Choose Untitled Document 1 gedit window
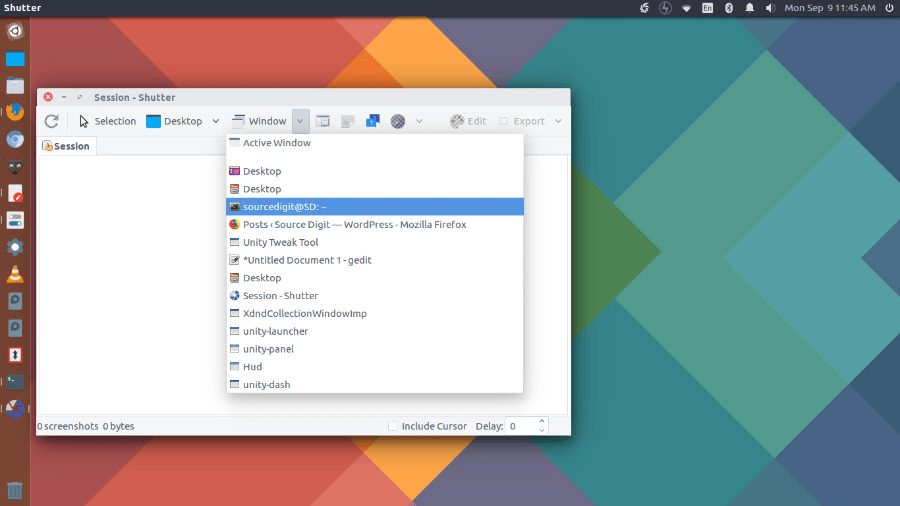900x506 pixels. point(375,260)
